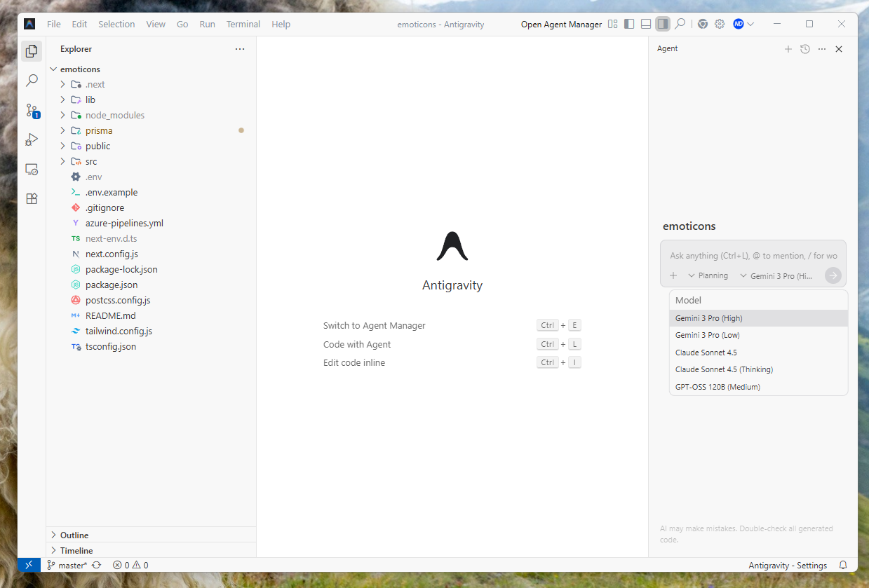Click the Customize Layout icon in title bar
This screenshot has height=588, width=869.
click(x=613, y=24)
